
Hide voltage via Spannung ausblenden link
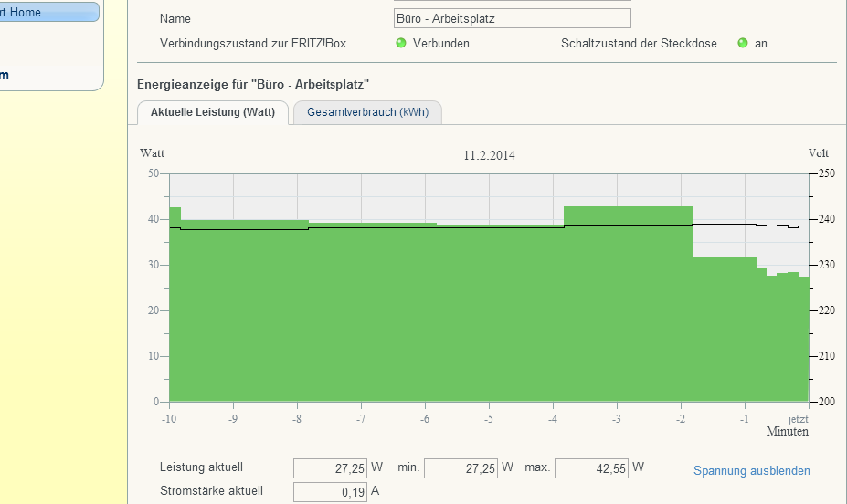click(751, 470)
